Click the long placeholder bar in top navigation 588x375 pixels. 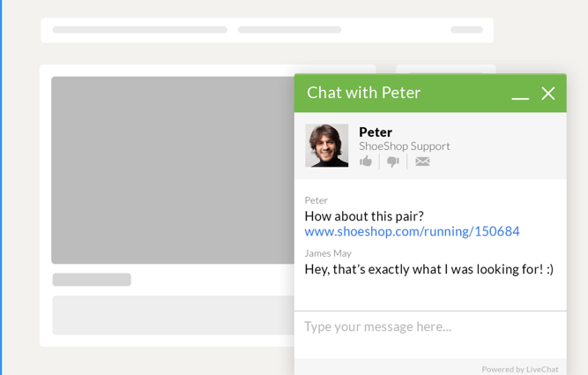140,30
